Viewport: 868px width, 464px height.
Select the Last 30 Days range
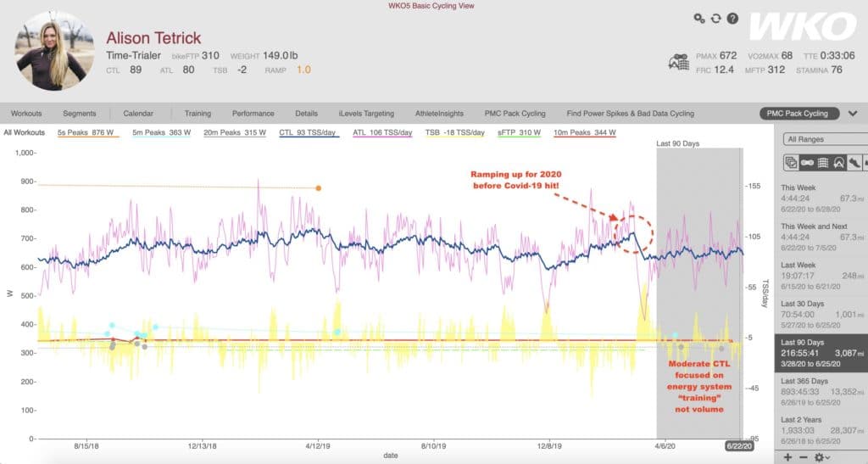[x=821, y=315]
